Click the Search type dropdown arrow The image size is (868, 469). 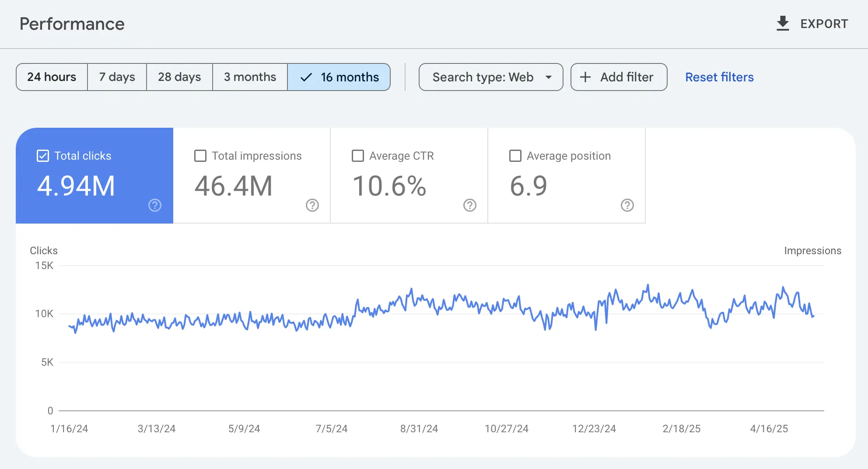(549, 77)
